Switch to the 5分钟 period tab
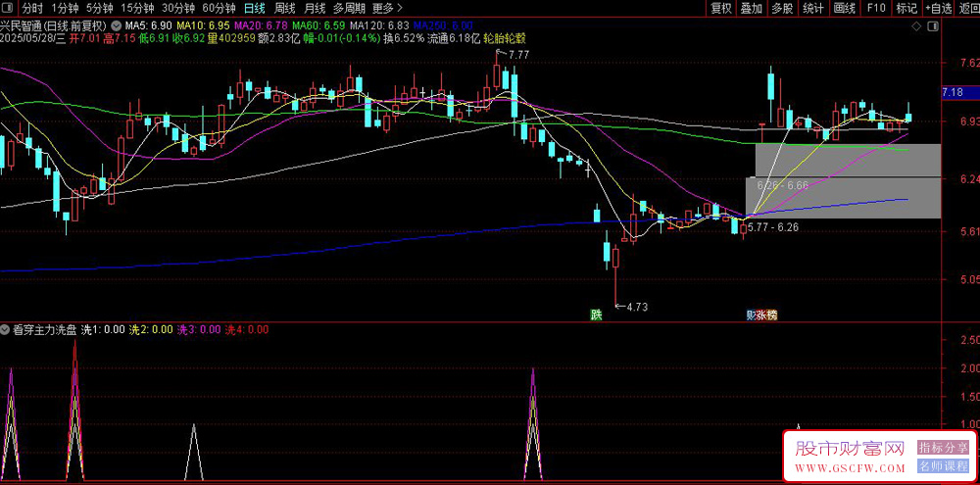The image size is (980, 485). tap(99, 8)
